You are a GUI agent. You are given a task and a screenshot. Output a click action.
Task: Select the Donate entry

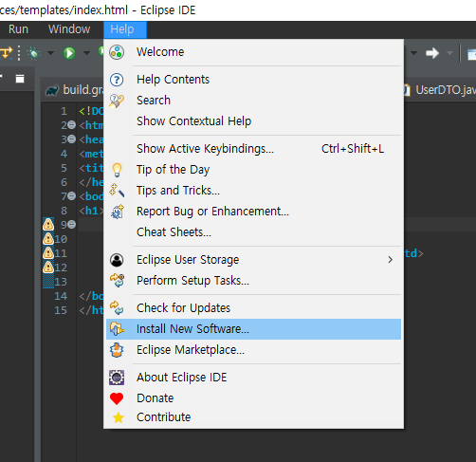[x=253, y=398]
